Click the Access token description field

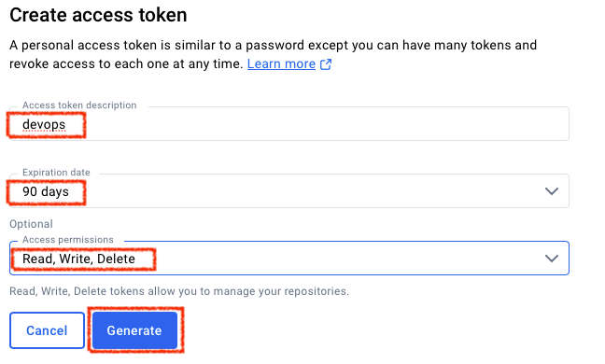[x=289, y=124]
